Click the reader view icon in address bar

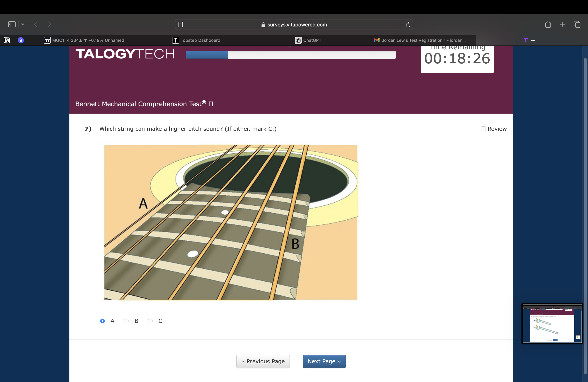(x=181, y=25)
